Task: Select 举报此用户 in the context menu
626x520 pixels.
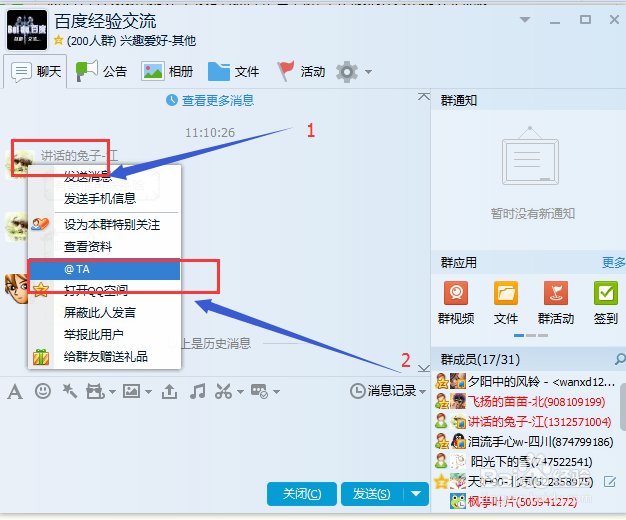Action: point(105,334)
